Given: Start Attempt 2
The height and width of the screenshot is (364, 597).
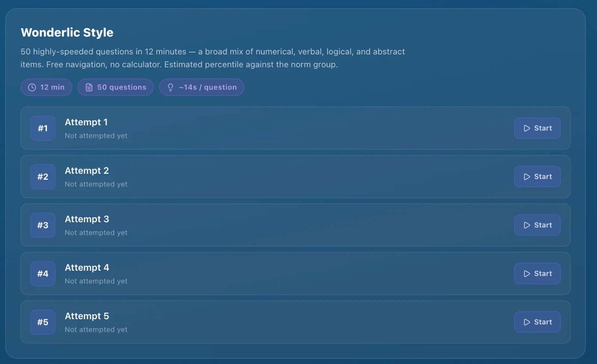Looking at the screenshot, I should [x=537, y=177].
